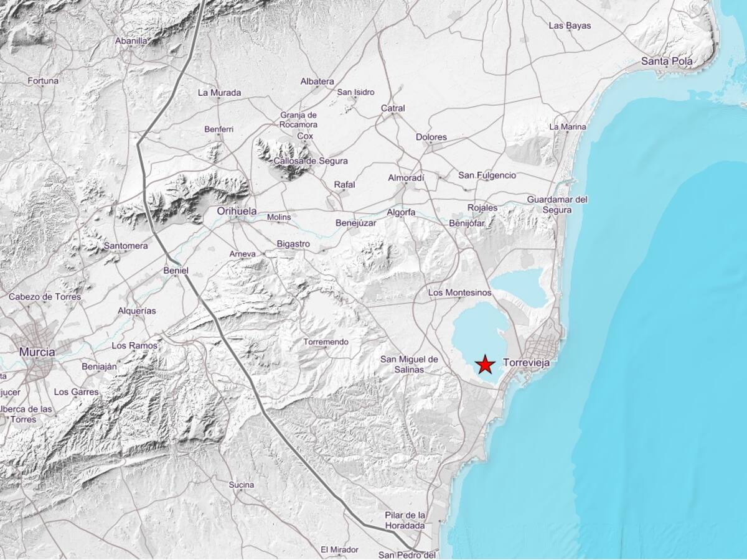The width and height of the screenshot is (747, 560).
Task: Select the Murcia city label
Action: click(37, 352)
